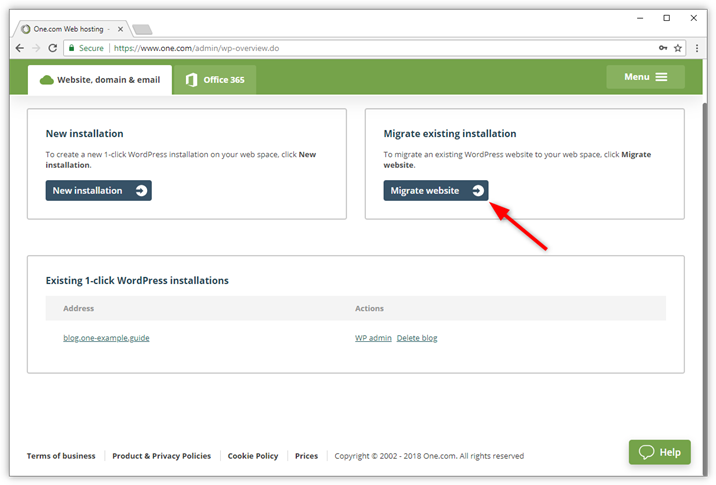Viewport: 716px width, 485px height.
Task: Open blog.one-example.guide address link
Action: (x=106, y=338)
